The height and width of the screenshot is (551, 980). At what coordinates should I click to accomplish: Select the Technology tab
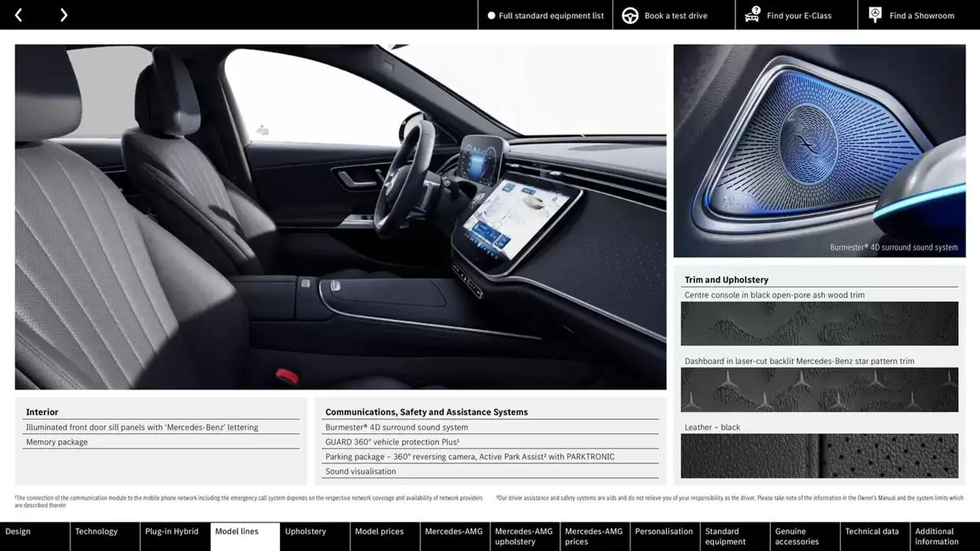pos(95,532)
